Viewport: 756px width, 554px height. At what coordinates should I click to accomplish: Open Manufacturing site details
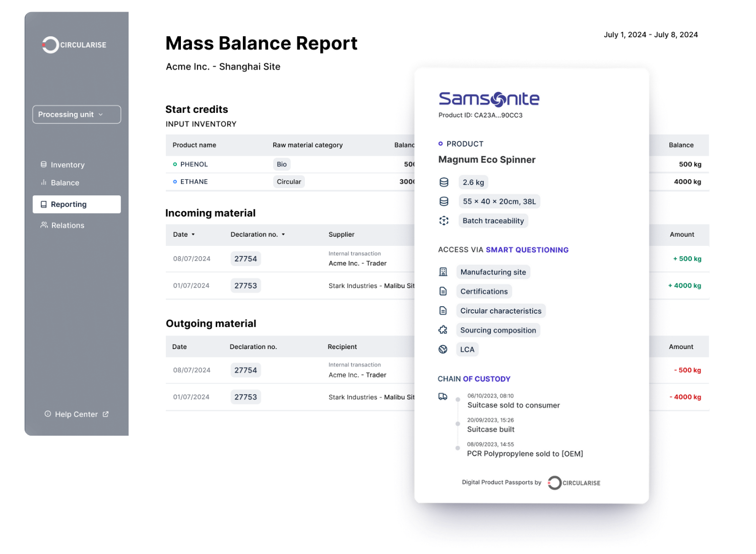point(493,272)
